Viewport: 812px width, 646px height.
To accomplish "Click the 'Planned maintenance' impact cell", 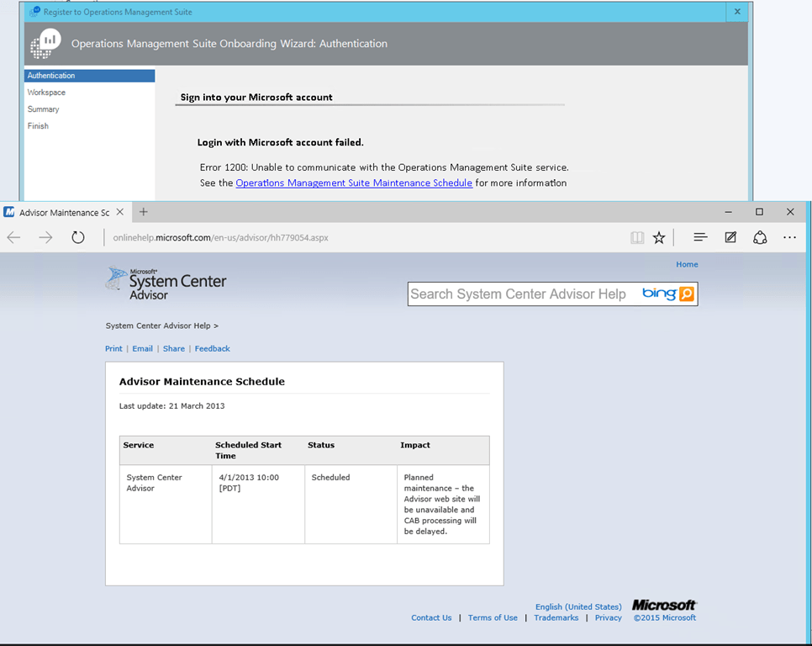I will point(442,504).
